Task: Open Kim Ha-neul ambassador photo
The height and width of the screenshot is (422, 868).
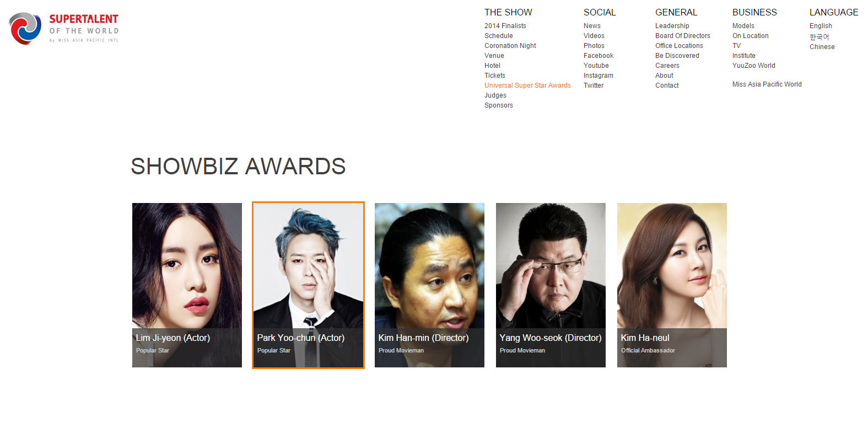Action: 672,285
